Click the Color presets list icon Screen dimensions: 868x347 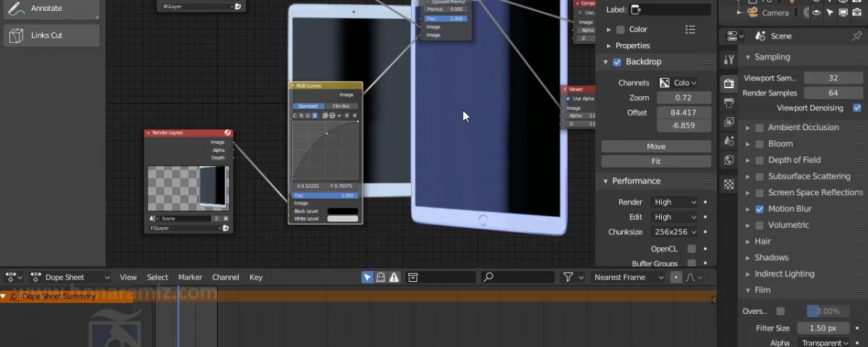[x=690, y=30]
